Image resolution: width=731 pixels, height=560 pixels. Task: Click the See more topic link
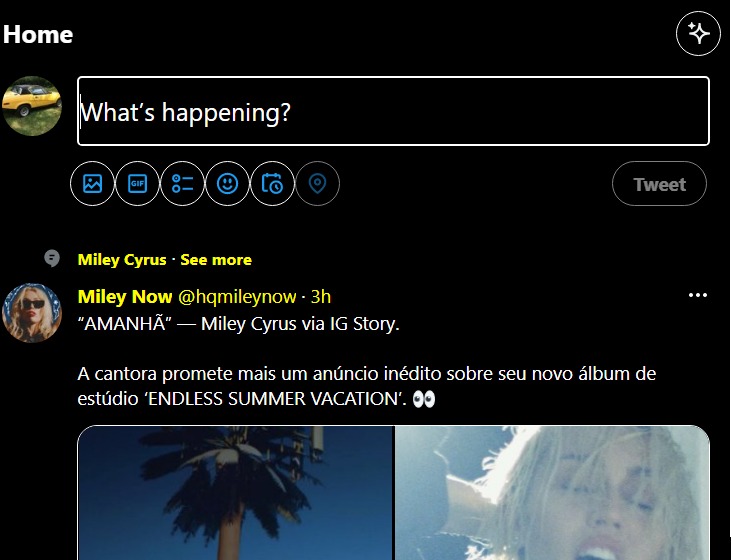point(216,260)
